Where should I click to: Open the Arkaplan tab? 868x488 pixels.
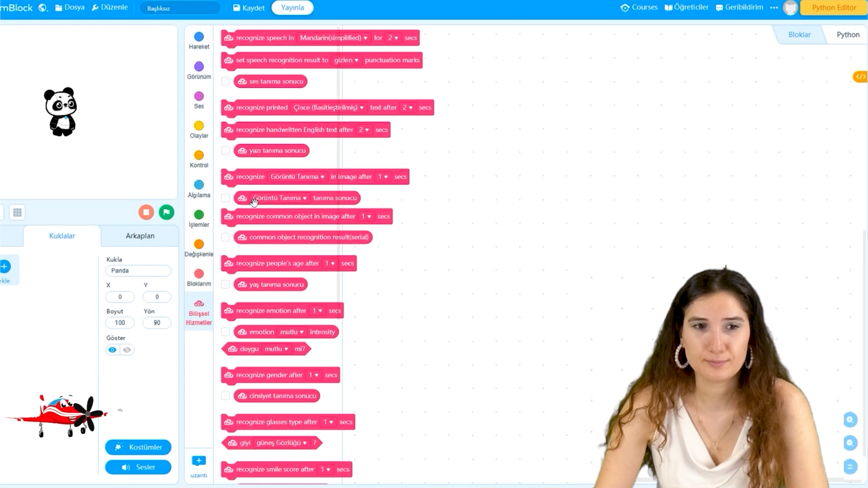[140, 236]
